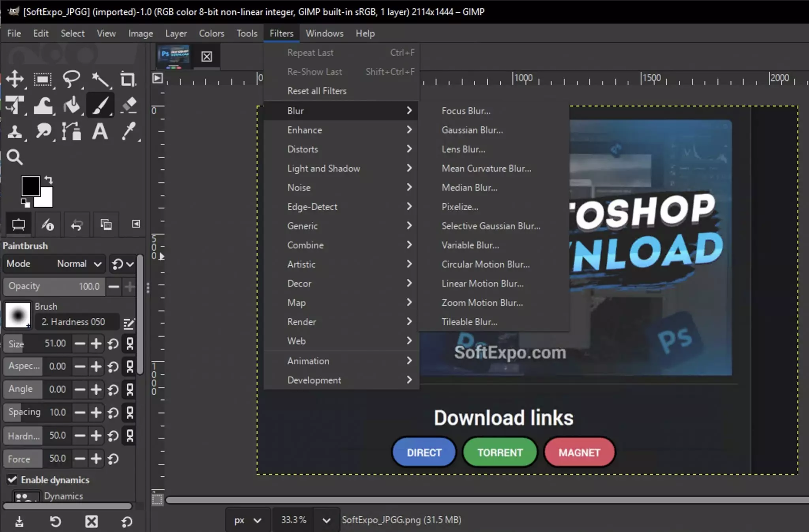Expand the zoom percentage dropdown
This screenshot has height=532, width=809.
[326, 520]
